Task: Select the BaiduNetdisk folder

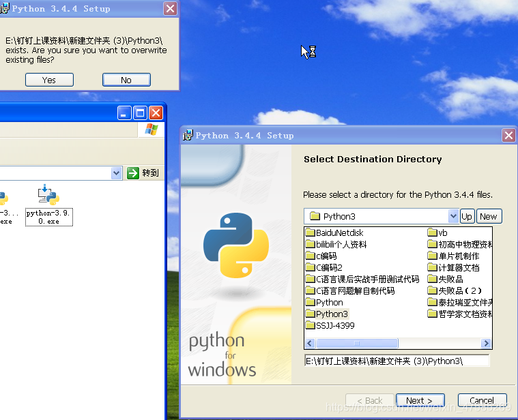Action: [334, 233]
